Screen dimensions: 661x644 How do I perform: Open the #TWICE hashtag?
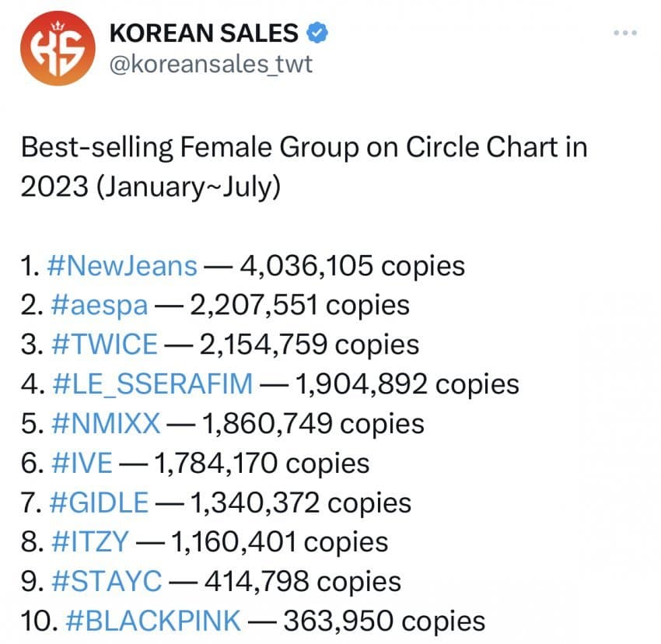pyautogui.click(x=107, y=344)
